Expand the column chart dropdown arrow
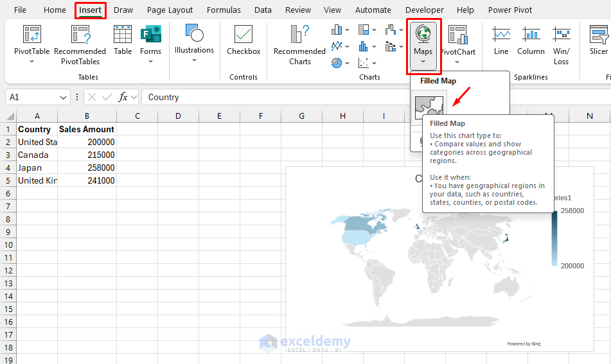The image size is (611, 364). [347, 30]
